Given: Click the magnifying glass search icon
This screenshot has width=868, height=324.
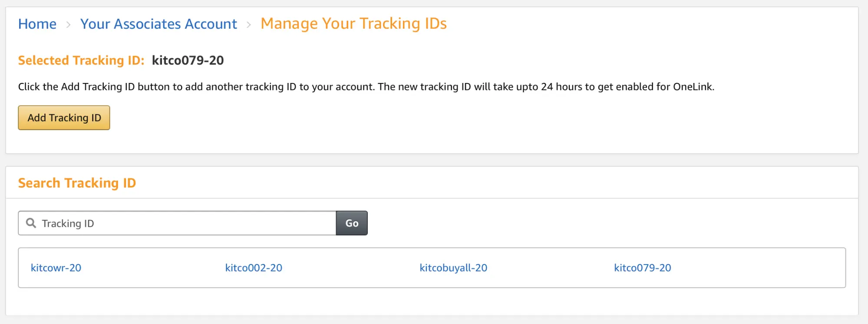Looking at the screenshot, I should (30, 223).
